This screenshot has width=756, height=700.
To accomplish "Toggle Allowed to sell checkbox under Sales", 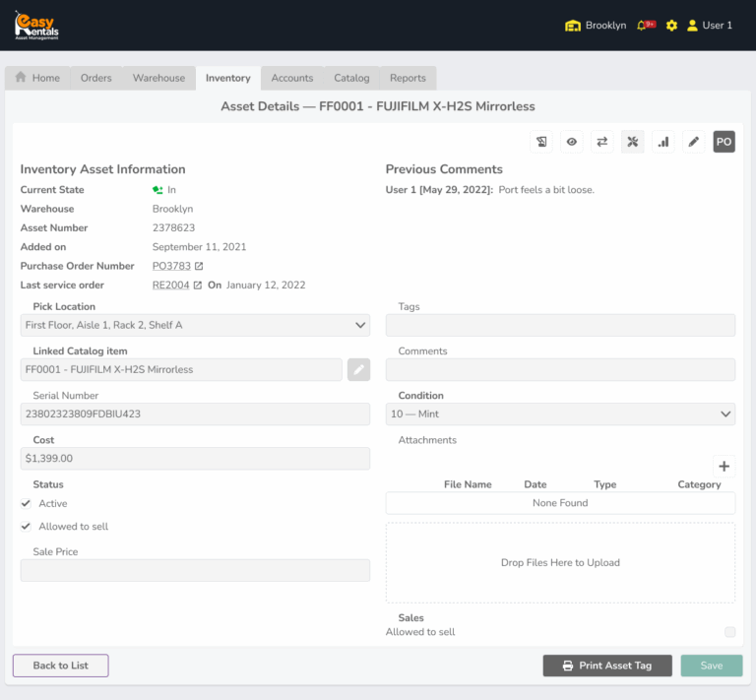I will [730, 632].
